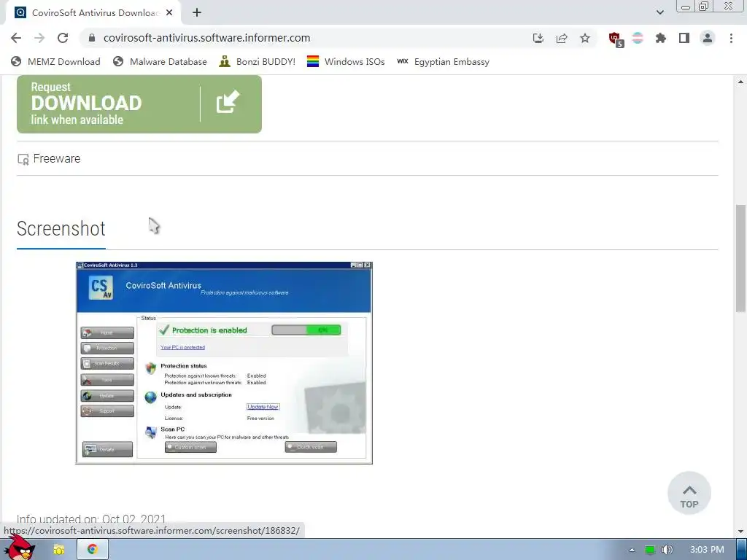Close the CoviroSoft Antivirus tab

[x=169, y=13]
